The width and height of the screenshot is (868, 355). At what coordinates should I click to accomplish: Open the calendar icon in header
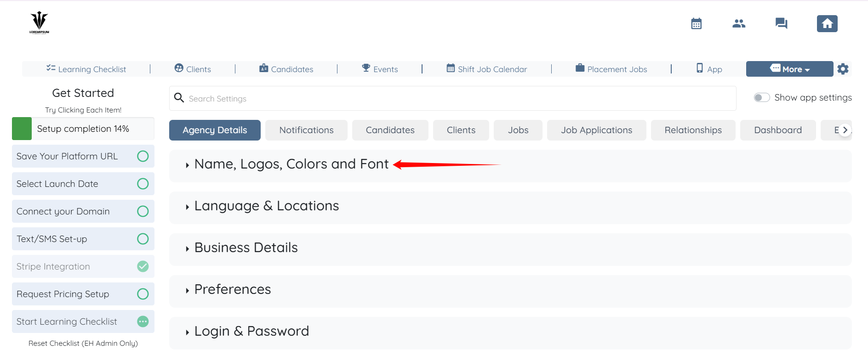696,23
